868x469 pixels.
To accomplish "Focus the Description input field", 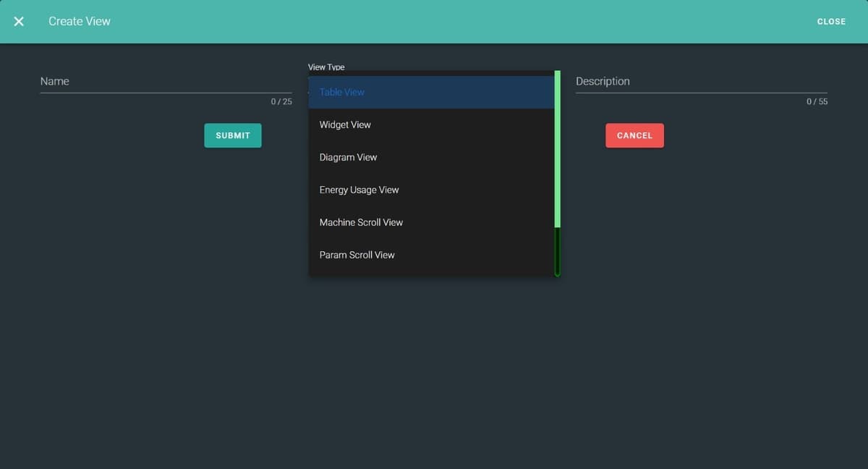I will [x=701, y=82].
